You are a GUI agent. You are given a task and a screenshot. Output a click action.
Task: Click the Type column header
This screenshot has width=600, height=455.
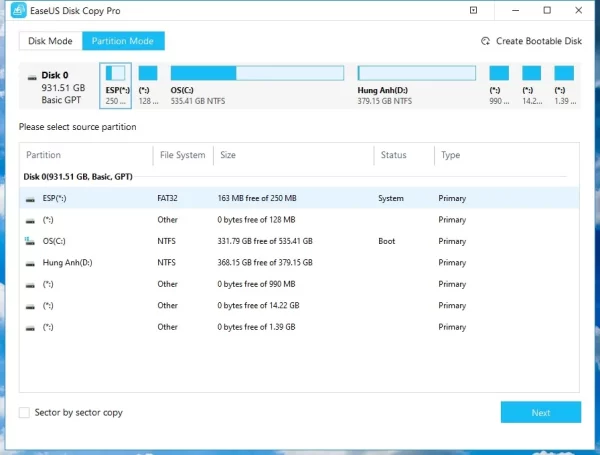450,155
